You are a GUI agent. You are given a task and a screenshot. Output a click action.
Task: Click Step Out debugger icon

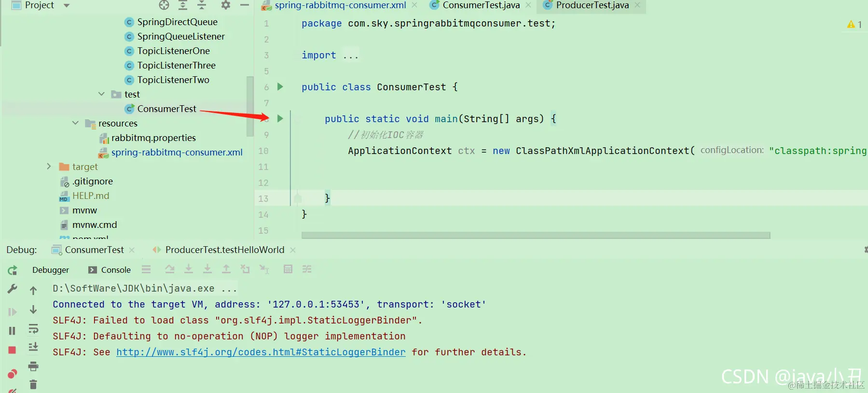pyautogui.click(x=226, y=269)
